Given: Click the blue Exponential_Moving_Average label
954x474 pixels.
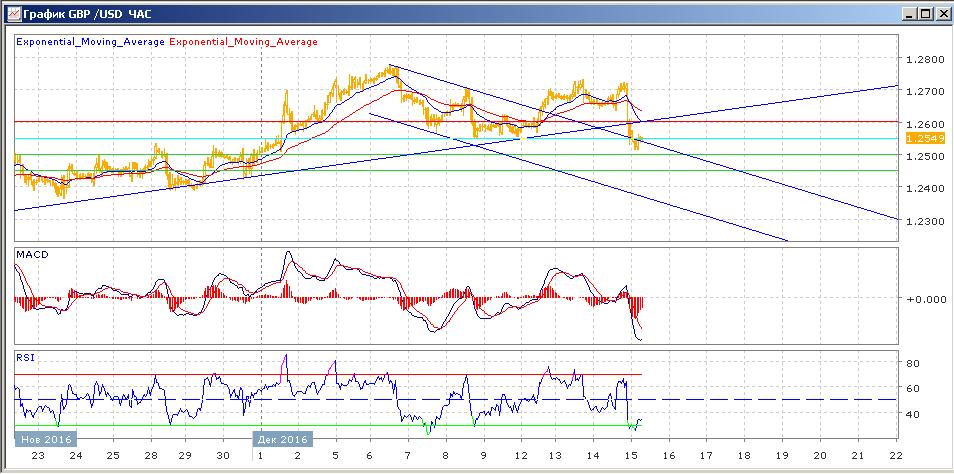Looking at the screenshot, I should tap(91, 42).
